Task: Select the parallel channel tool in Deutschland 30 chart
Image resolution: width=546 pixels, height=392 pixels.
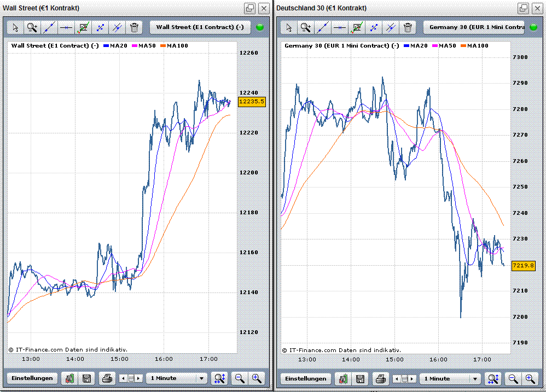Action: coord(391,27)
